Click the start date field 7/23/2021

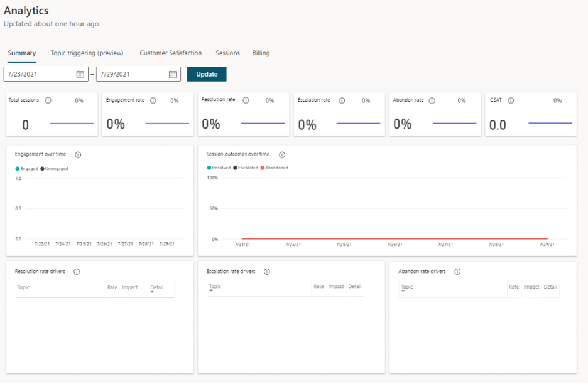point(39,74)
